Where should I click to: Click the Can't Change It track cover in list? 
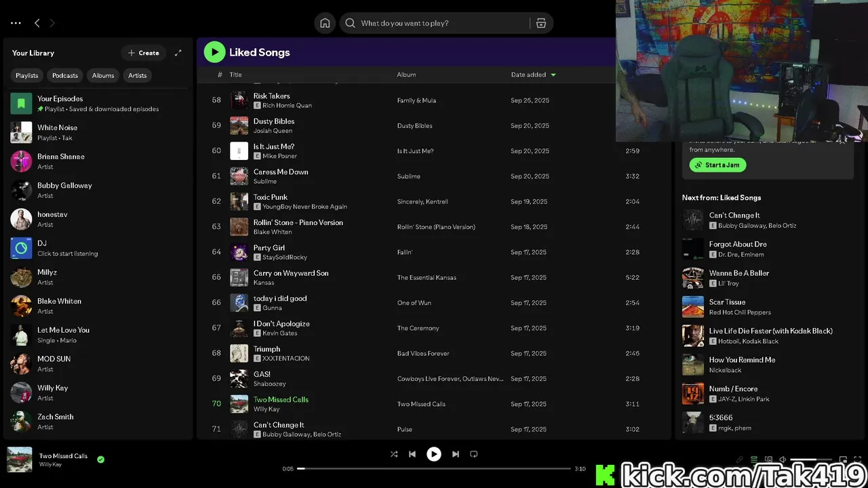click(x=239, y=429)
